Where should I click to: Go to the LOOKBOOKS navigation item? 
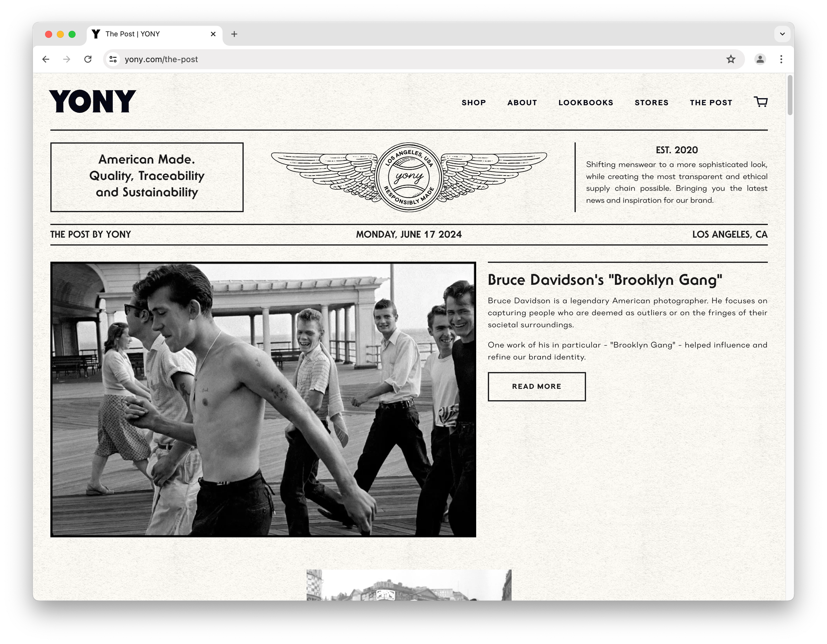pyautogui.click(x=585, y=103)
